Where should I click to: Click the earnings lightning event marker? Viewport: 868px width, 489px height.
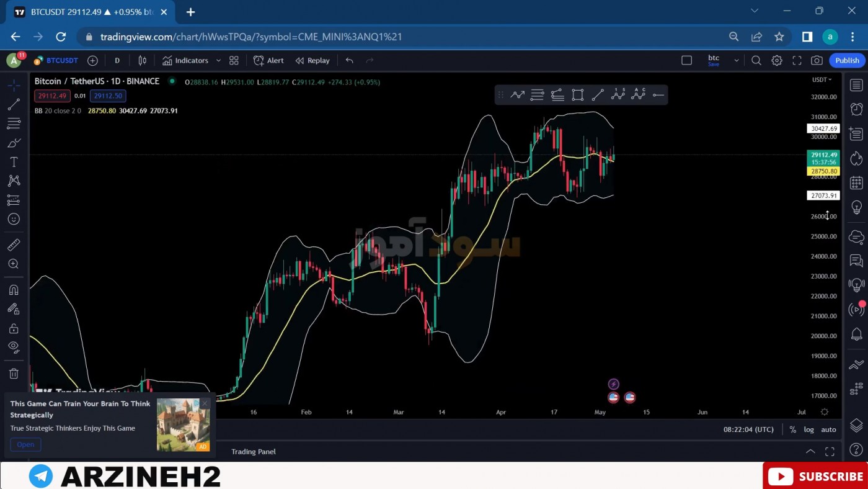coord(613,385)
